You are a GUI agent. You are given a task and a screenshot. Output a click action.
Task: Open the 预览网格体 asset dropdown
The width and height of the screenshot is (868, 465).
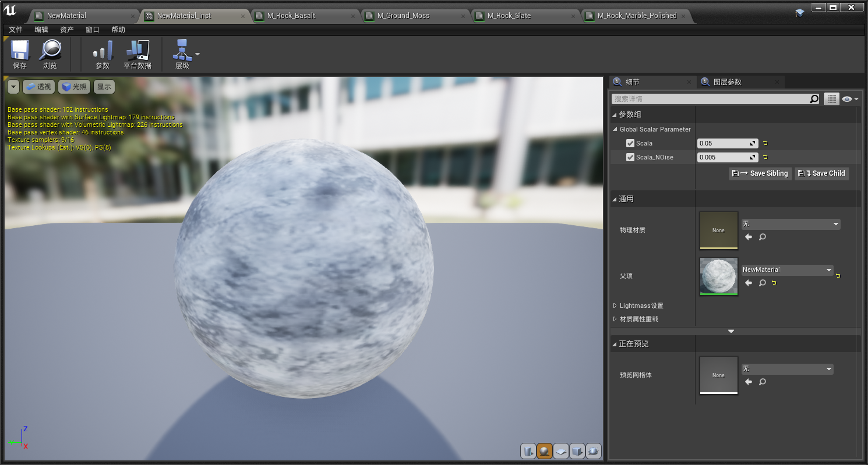(x=786, y=369)
